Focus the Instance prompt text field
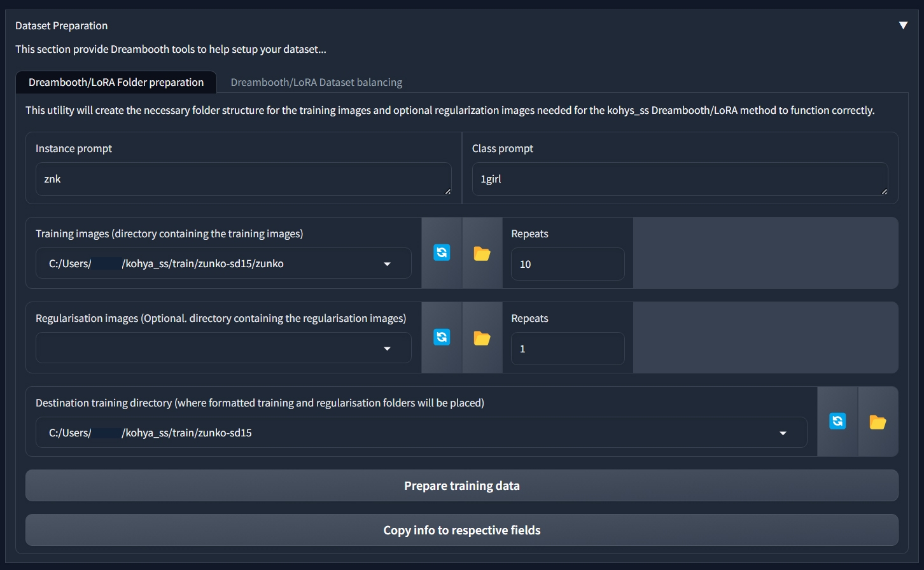This screenshot has width=924, height=570. [x=244, y=179]
